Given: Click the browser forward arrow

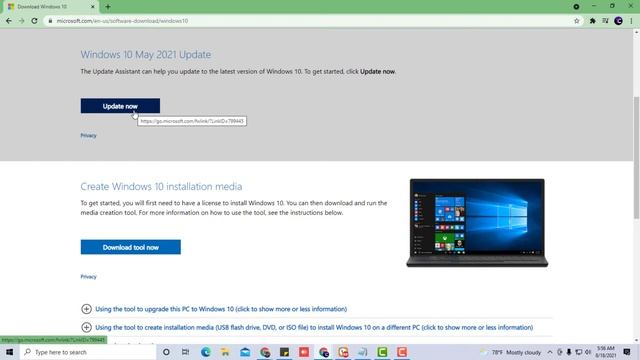Looking at the screenshot, I should (22, 21).
